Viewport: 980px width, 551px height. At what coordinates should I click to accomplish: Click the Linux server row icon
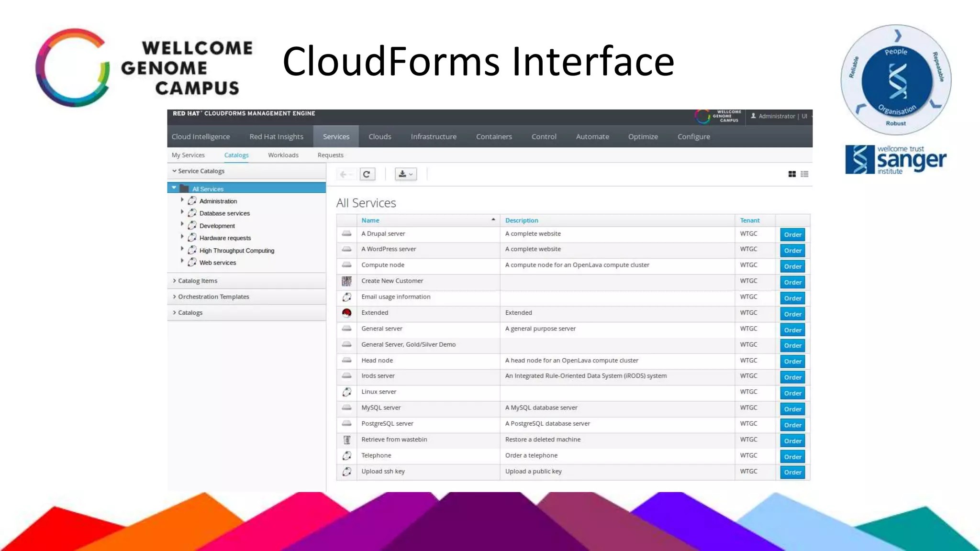click(347, 392)
